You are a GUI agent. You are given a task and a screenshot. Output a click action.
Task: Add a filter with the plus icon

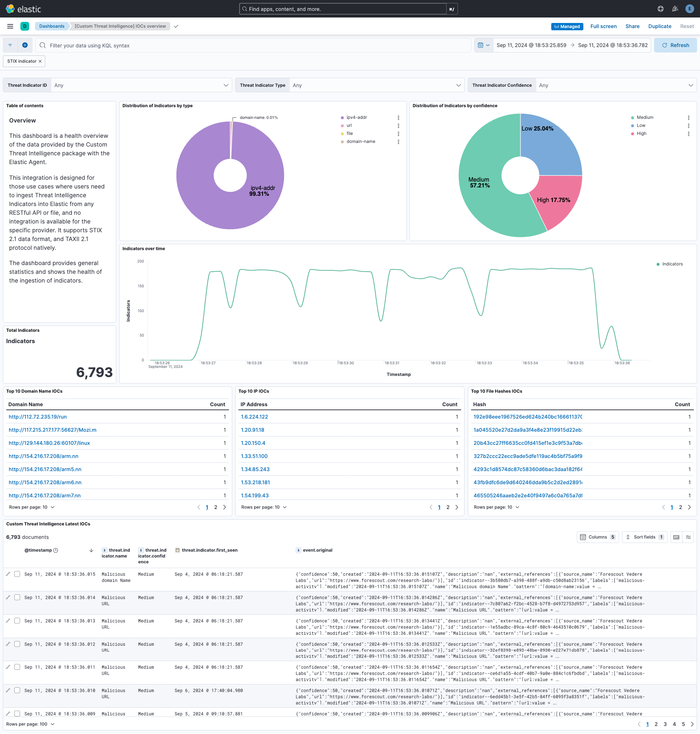(25, 45)
